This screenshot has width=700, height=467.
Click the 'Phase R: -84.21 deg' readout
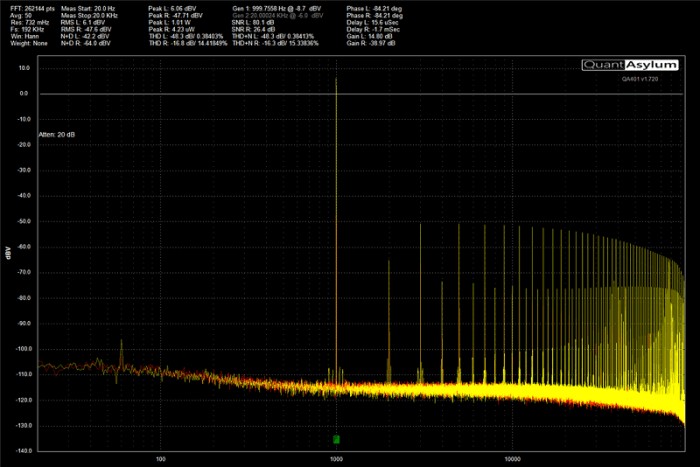[x=375, y=16]
